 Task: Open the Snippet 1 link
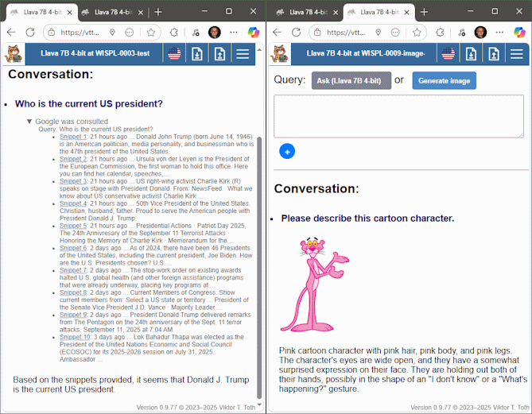click(x=73, y=137)
